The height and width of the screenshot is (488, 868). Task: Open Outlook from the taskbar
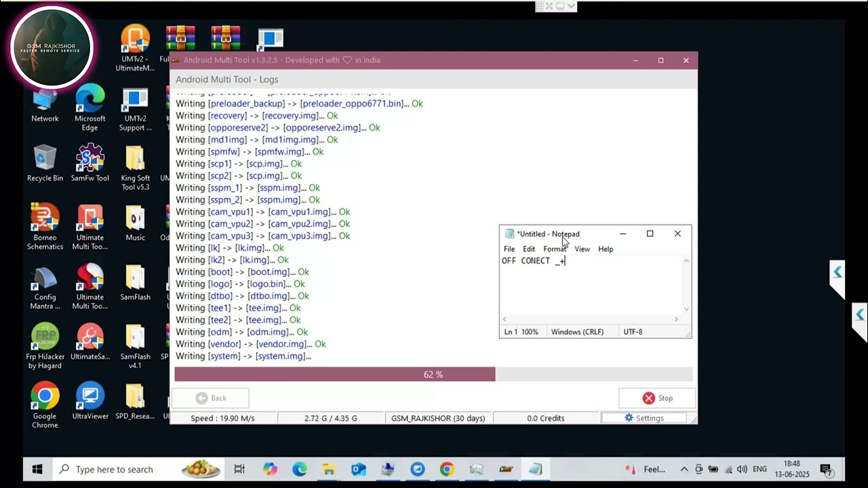point(358,469)
